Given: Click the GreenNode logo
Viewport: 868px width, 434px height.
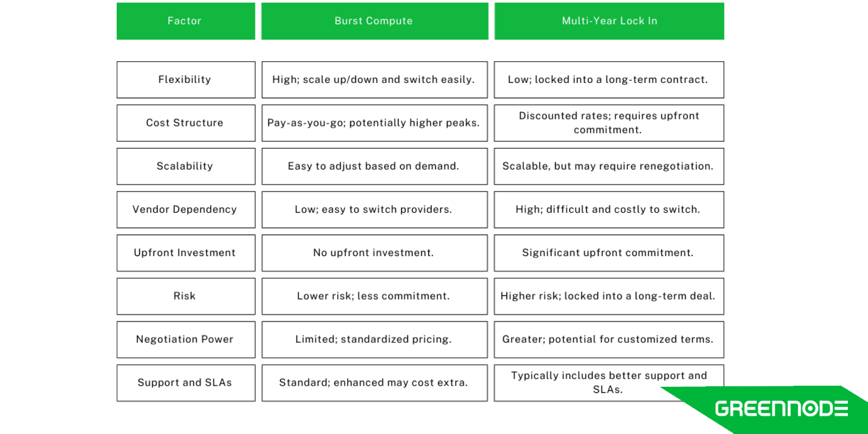Looking at the screenshot, I should (781, 409).
